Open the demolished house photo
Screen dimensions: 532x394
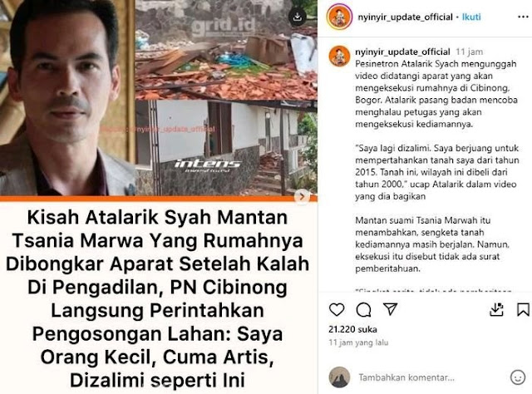[226, 50]
